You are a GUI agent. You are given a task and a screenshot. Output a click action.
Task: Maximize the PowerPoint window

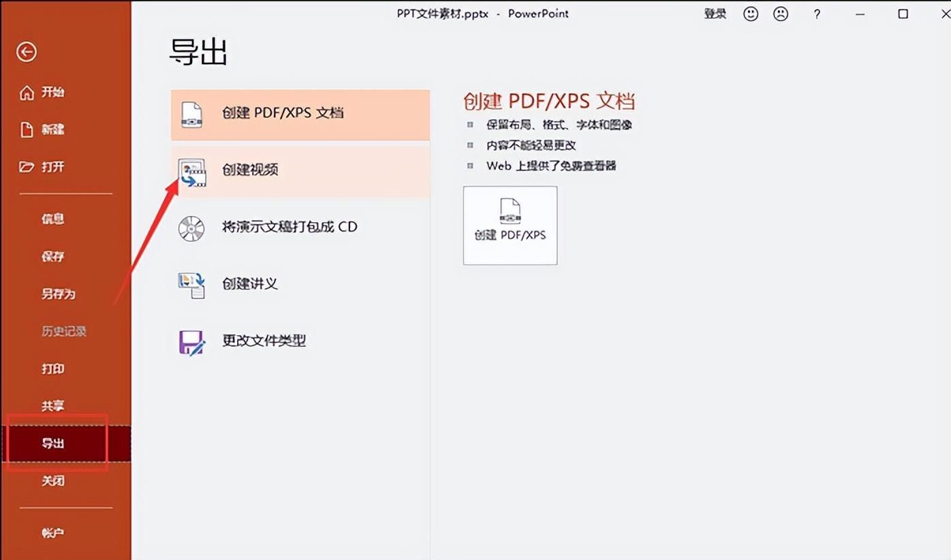[x=903, y=14]
